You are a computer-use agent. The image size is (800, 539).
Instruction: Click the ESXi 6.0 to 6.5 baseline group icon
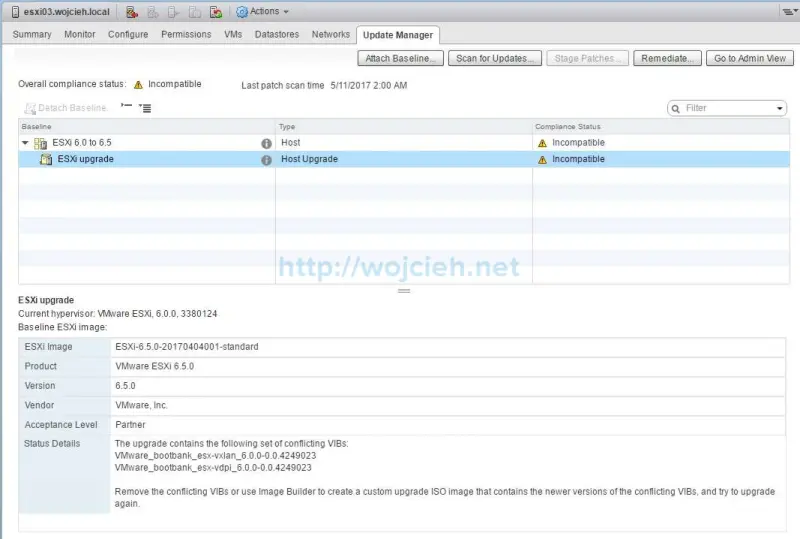pos(40,143)
